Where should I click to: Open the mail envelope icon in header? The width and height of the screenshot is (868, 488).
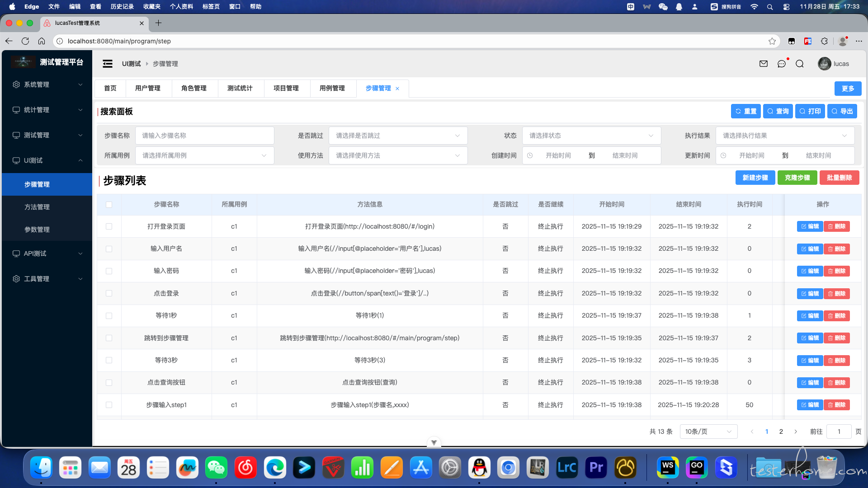click(x=764, y=64)
